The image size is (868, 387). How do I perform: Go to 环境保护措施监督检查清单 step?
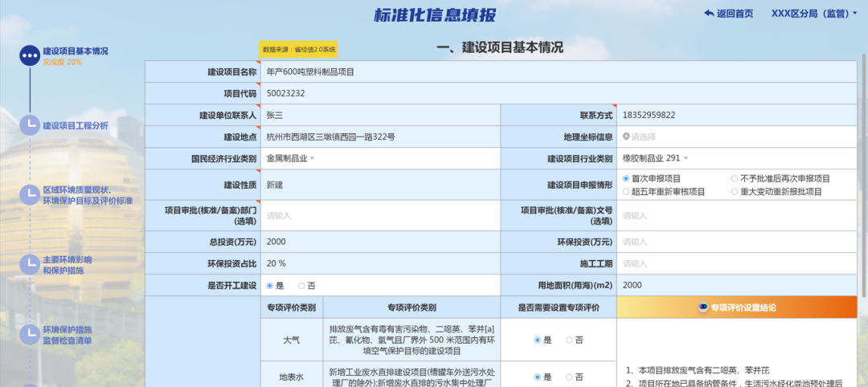pos(68,335)
